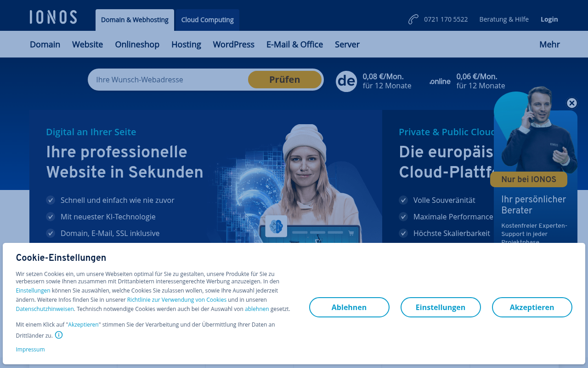Click the .de domain badge icon

point(346,81)
